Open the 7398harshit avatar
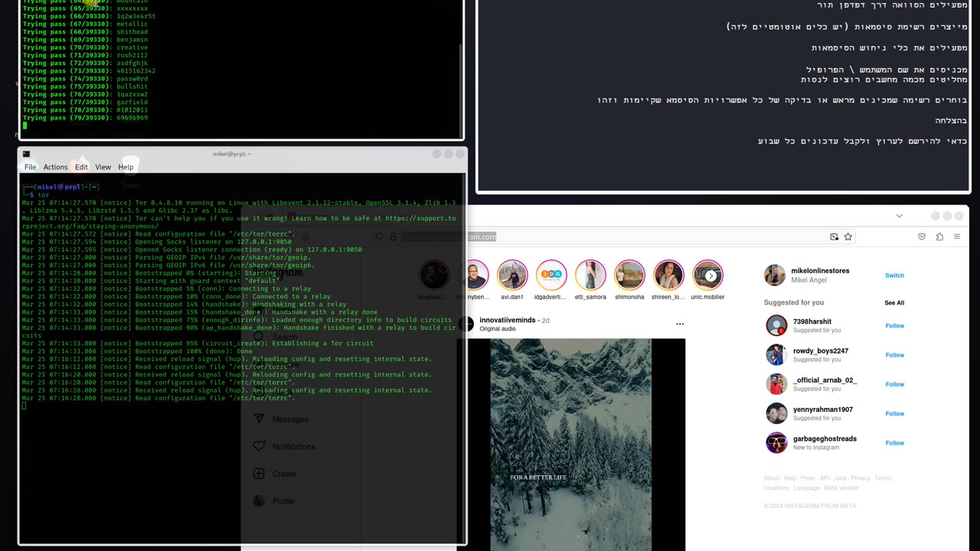980x551 pixels. (x=776, y=325)
